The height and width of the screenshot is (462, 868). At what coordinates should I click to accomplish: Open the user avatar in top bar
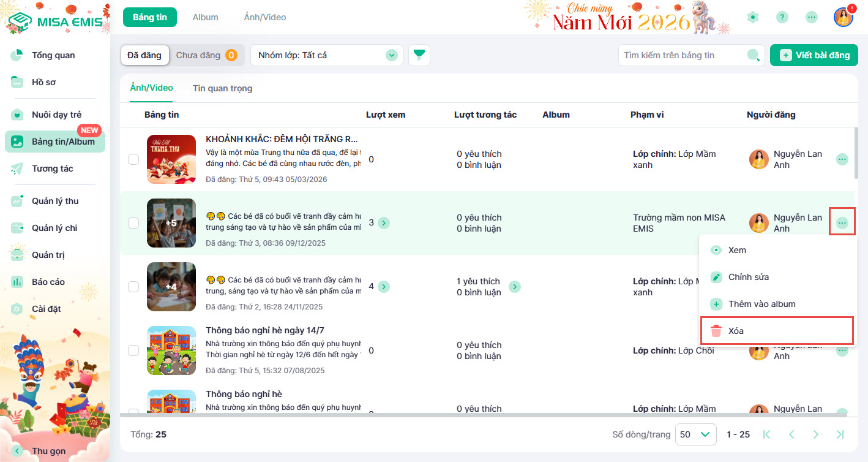click(x=843, y=17)
